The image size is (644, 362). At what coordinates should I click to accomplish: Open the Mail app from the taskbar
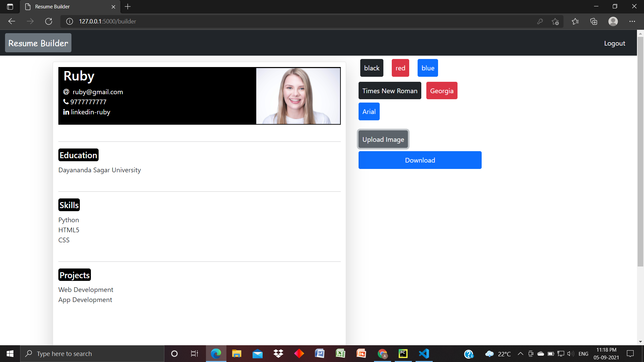click(257, 354)
